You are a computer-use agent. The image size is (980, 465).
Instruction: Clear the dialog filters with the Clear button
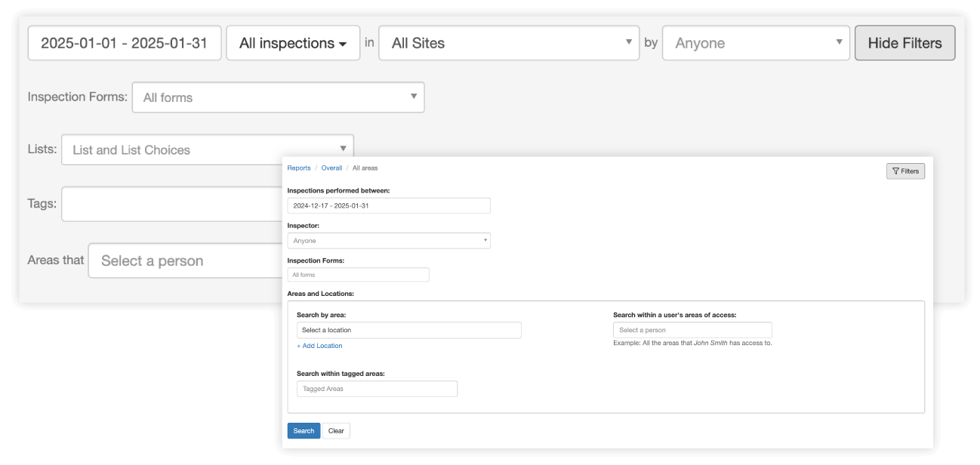coord(335,430)
